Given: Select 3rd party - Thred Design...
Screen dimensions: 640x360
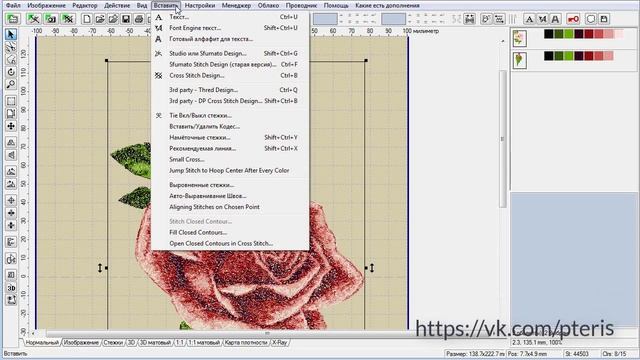Looking at the screenshot, I should pyautogui.click(x=230, y=90).
